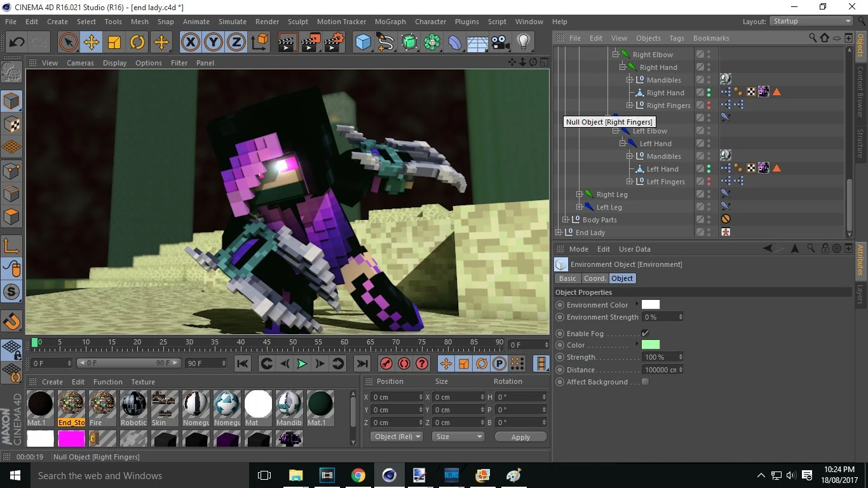Click the Environment Color white swatch
This screenshot has height=488, width=868.
click(x=651, y=305)
